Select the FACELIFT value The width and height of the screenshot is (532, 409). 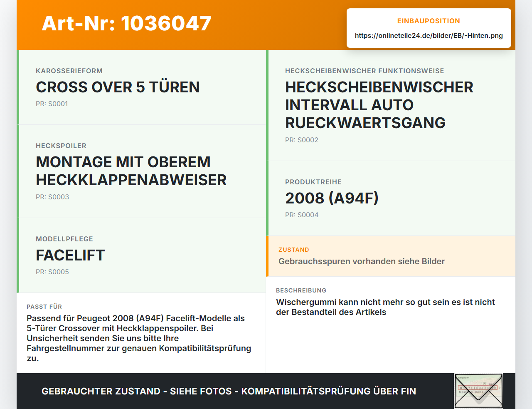[70, 255]
